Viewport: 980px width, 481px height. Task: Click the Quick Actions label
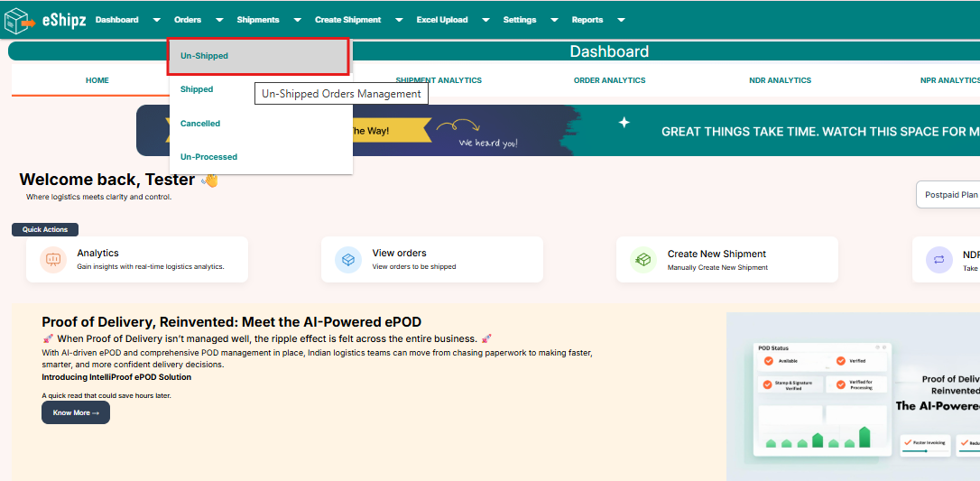tap(45, 230)
